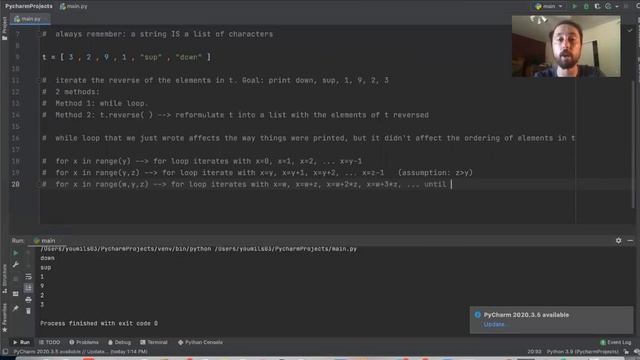The image size is (640, 360).
Task: Print the console output
Action: (x=28, y=300)
